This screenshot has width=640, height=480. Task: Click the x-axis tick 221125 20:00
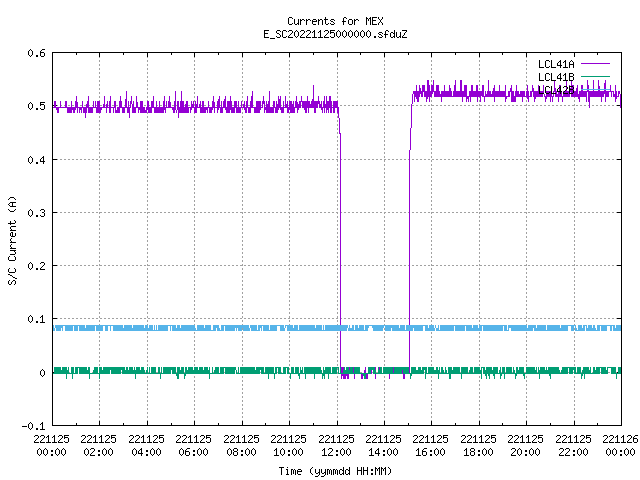(525, 446)
